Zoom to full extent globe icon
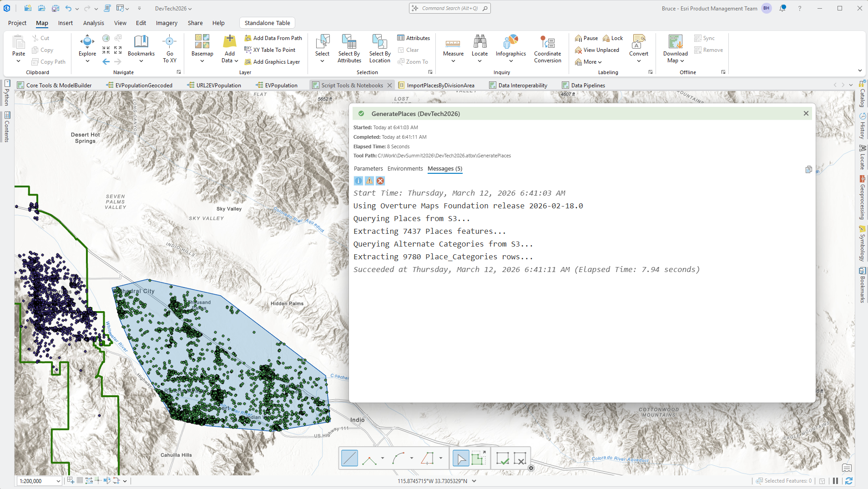The width and height of the screenshot is (868, 489). click(106, 38)
